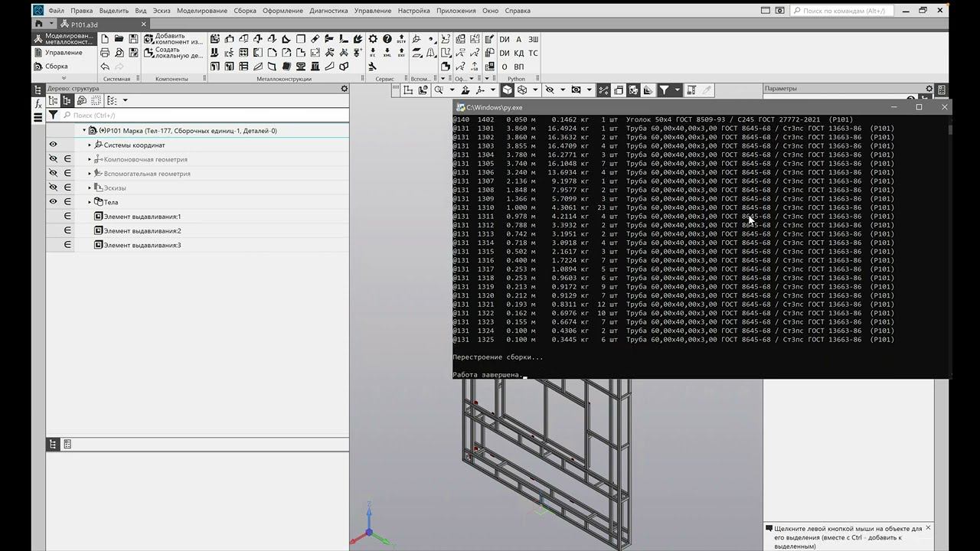The image size is (980, 551).
Task: Toggle visibility of Тела with eye icon
Action: click(53, 202)
